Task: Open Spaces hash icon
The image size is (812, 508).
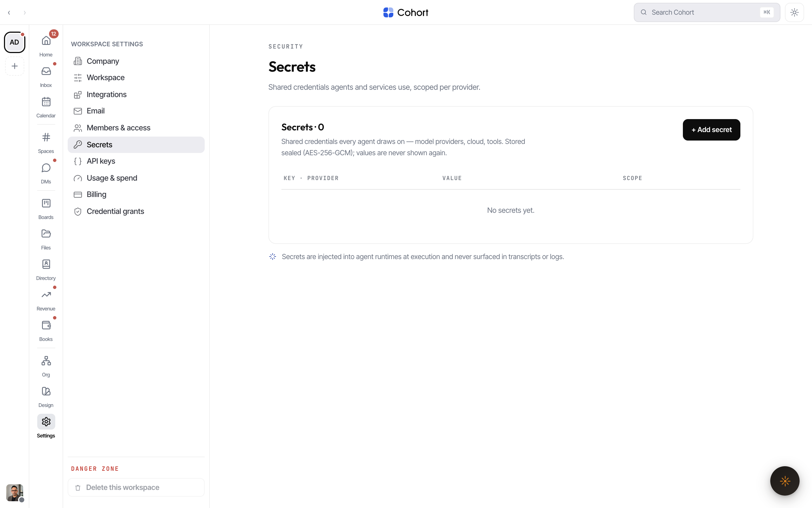Action: click(x=46, y=137)
